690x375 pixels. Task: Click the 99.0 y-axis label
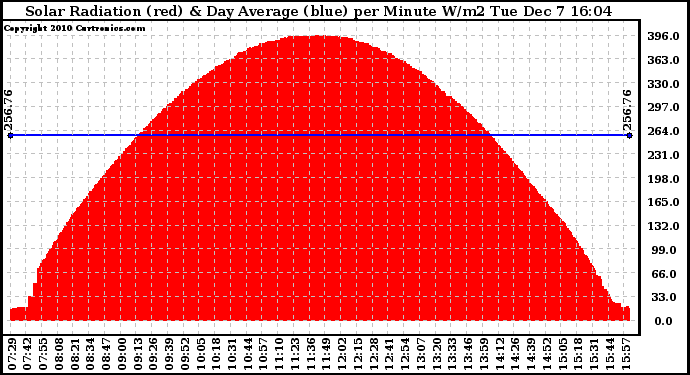665,250
